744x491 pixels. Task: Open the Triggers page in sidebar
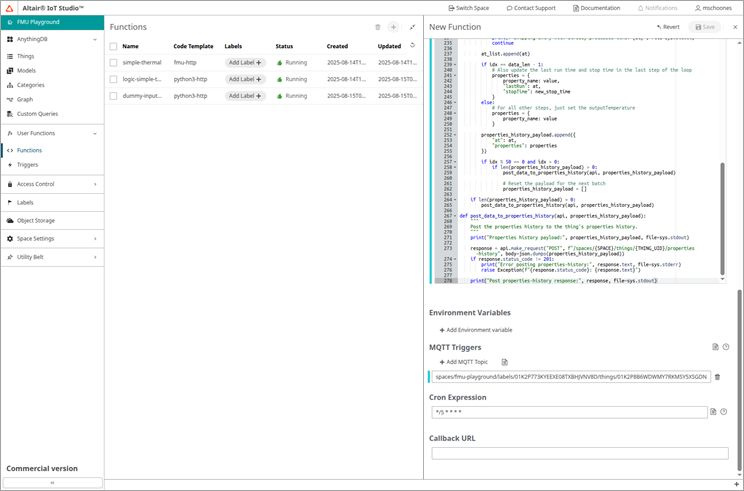(x=27, y=165)
